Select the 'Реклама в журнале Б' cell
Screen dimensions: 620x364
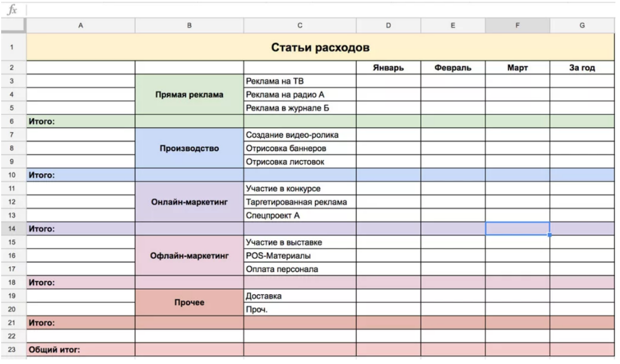pyautogui.click(x=300, y=108)
